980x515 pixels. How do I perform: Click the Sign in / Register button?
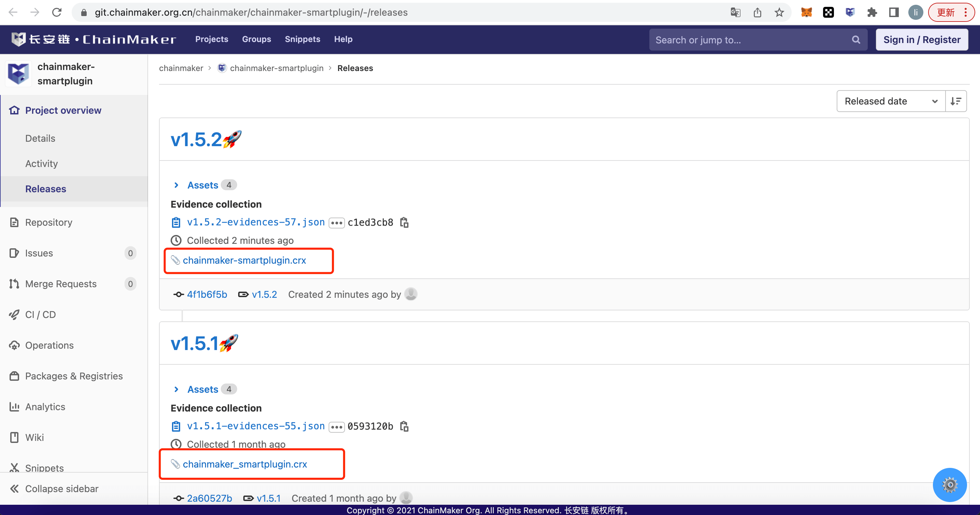click(921, 40)
